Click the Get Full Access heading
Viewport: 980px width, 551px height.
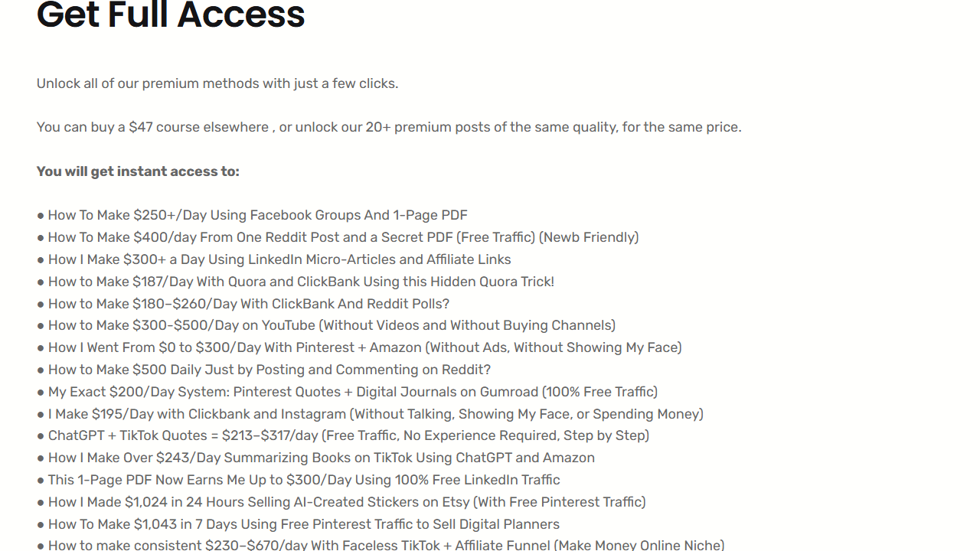[x=171, y=14]
